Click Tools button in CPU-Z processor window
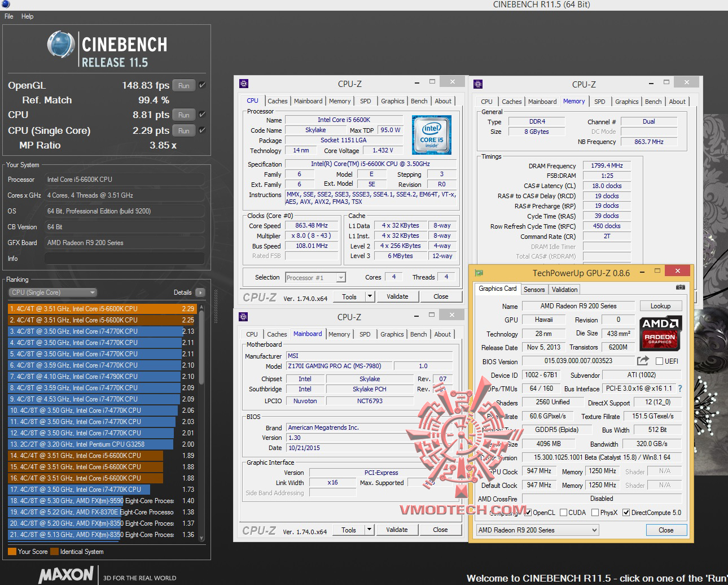 349,296
